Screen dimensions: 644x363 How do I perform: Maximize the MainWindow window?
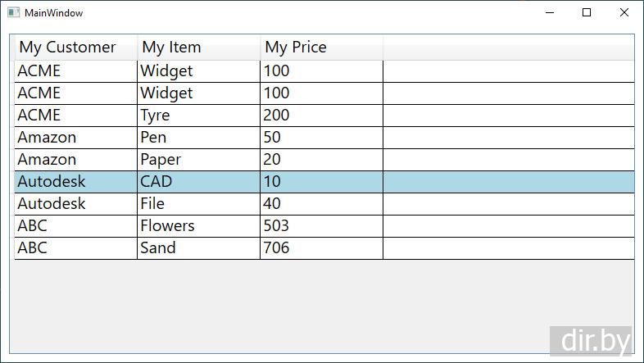587,13
